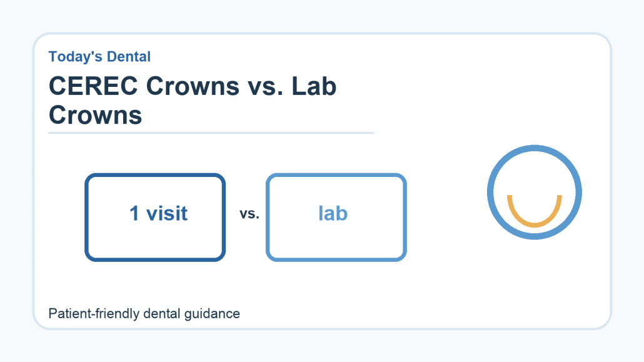
Task: Click the word "Dental" in brand label
Action: [x=128, y=56]
